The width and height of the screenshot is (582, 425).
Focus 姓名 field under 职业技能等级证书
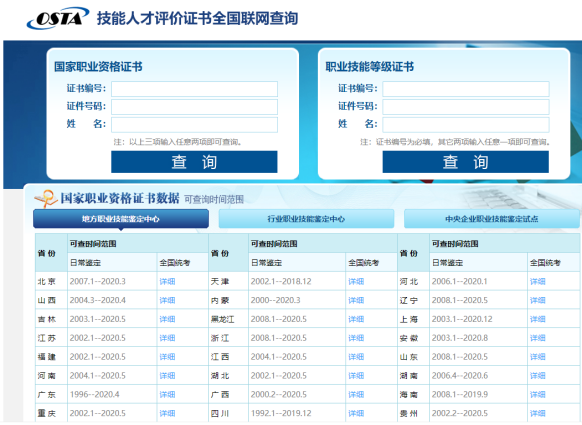[x=466, y=125]
